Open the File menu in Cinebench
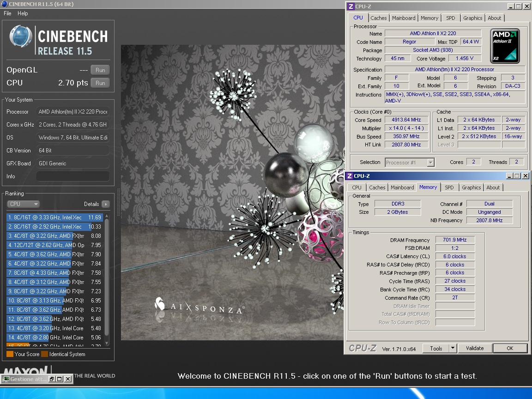 pyautogui.click(x=7, y=13)
